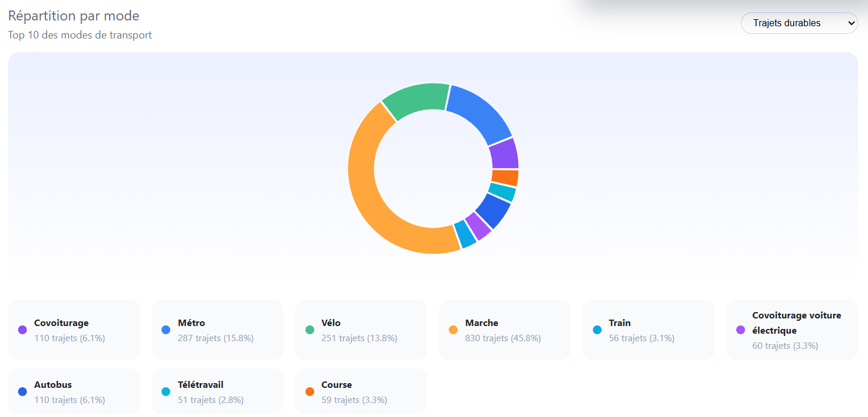Screen dimensions: 868x417
Task: Select the Télétravail legend card
Action: tap(217, 391)
